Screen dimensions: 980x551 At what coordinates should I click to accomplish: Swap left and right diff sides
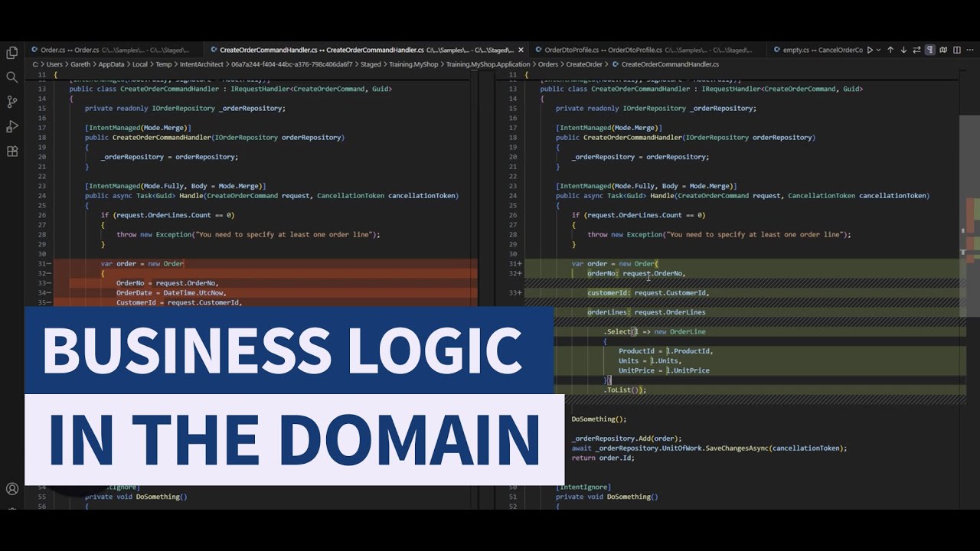coord(917,50)
